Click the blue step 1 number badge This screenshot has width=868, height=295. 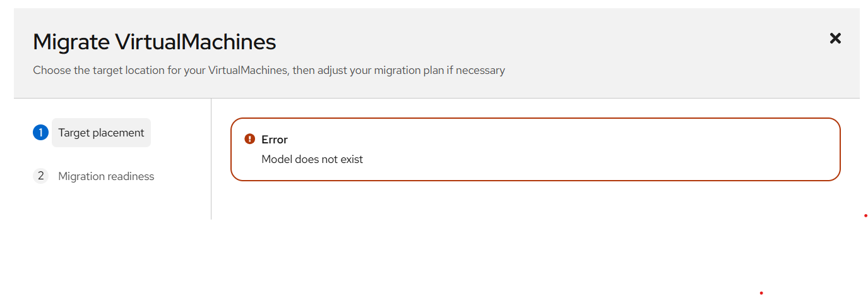tap(40, 133)
